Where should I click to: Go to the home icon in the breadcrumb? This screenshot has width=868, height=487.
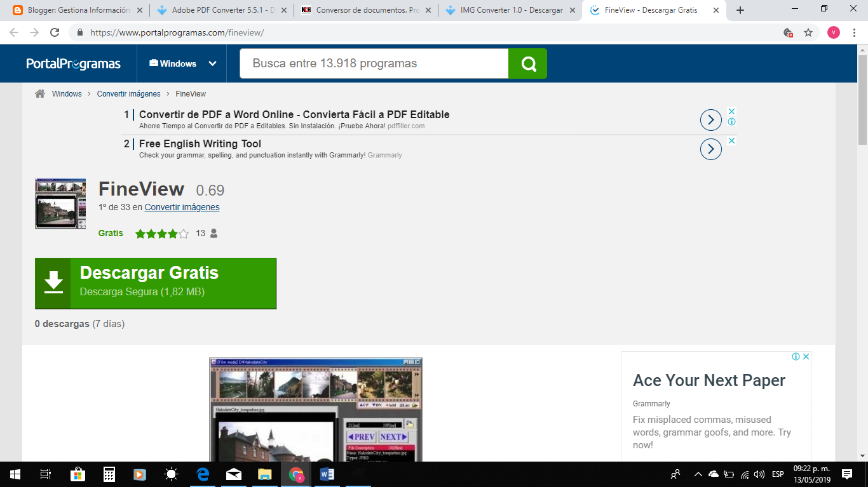coord(40,93)
